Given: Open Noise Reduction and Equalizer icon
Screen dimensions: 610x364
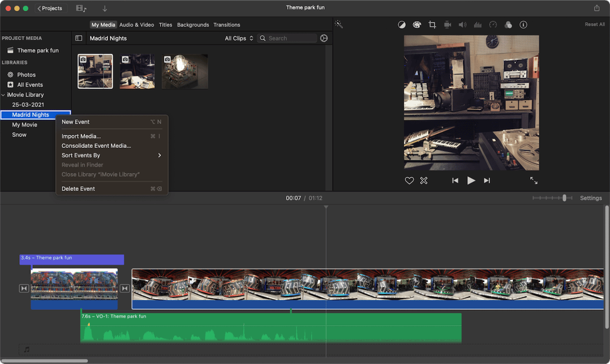Looking at the screenshot, I should tap(478, 25).
